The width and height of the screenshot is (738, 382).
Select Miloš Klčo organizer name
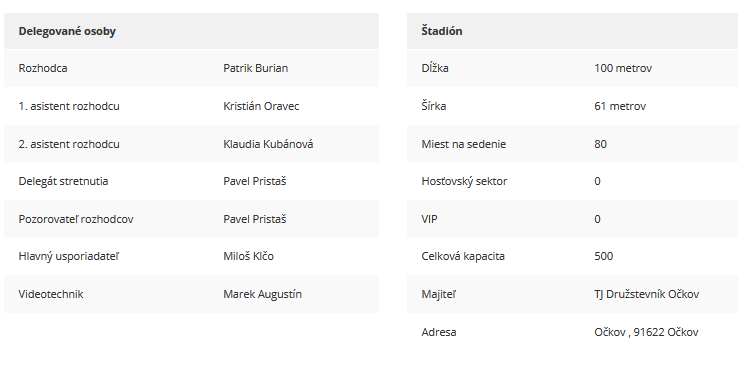click(x=249, y=256)
